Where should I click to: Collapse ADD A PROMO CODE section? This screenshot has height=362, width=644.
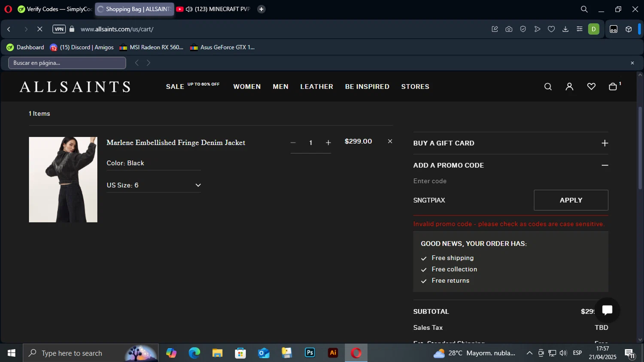point(510,165)
